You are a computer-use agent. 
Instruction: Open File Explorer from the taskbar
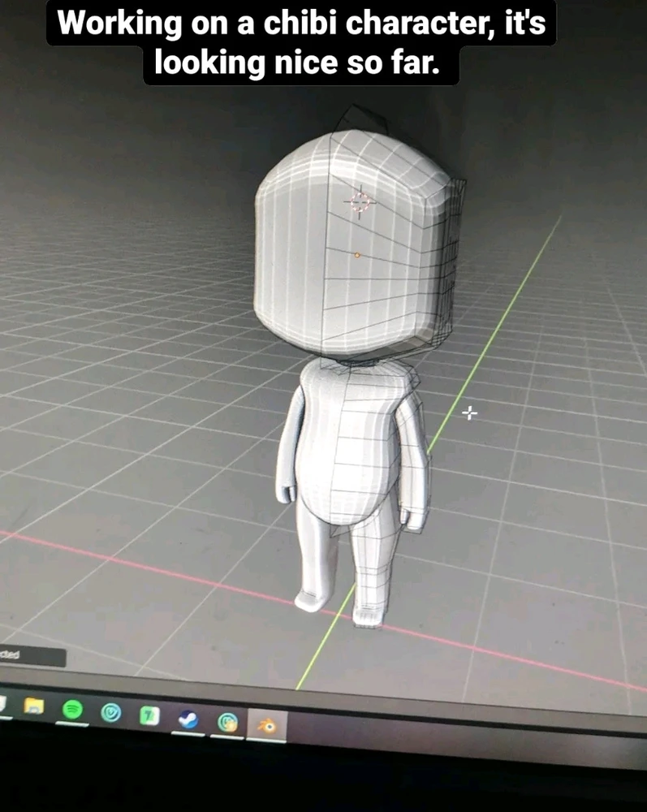click(x=34, y=706)
